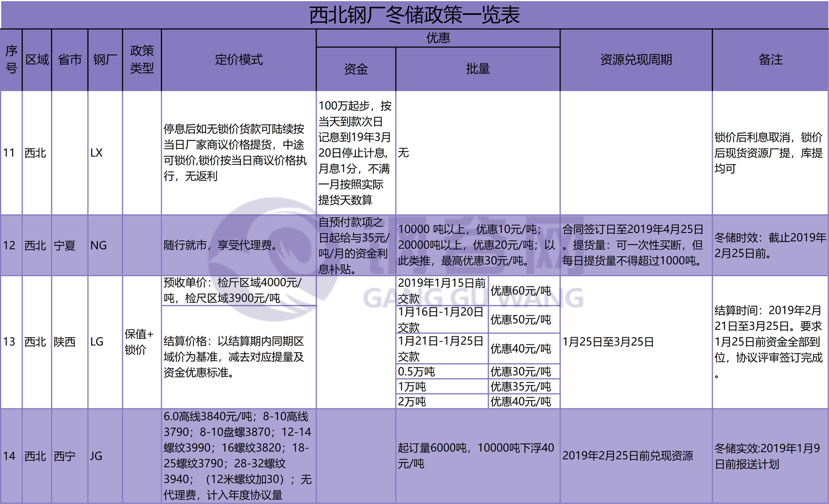Select the 钢厂 column header
The image size is (829, 504).
(105, 60)
